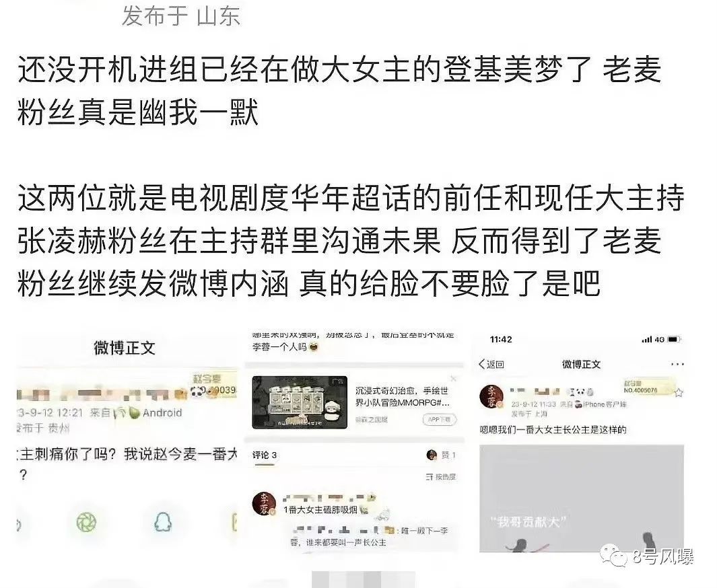The height and width of the screenshot is (588, 717).
Task: Tap the green WeChat Moments share icon
Action: coord(86,522)
